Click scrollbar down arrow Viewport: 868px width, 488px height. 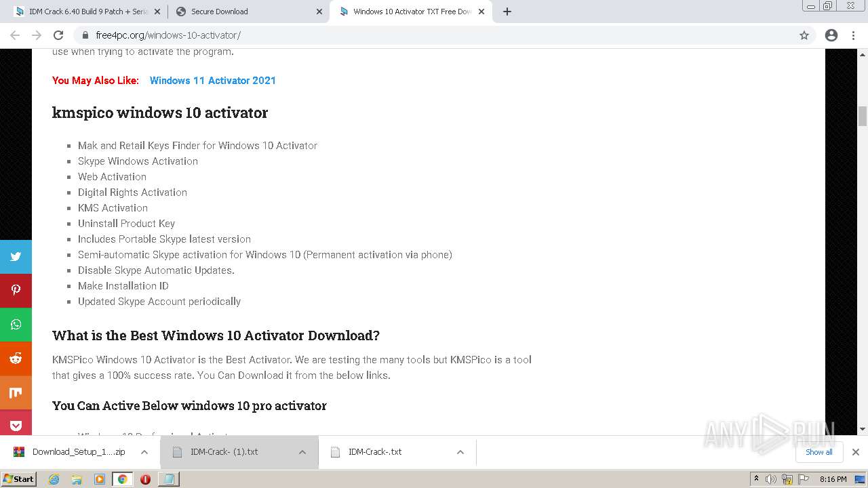coord(863,429)
